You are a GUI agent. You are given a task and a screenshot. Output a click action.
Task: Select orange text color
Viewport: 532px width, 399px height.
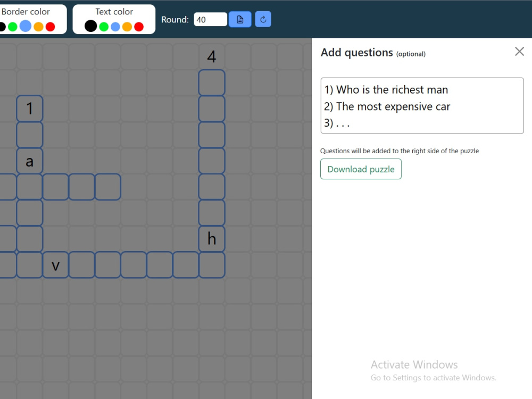click(127, 27)
